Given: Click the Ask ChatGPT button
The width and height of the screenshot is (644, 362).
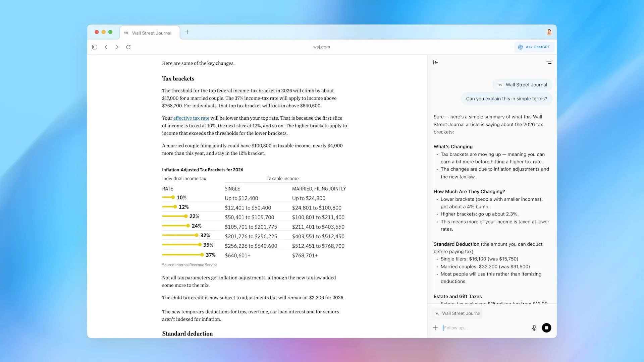Looking at the screenshot, I should pos(534,47).
